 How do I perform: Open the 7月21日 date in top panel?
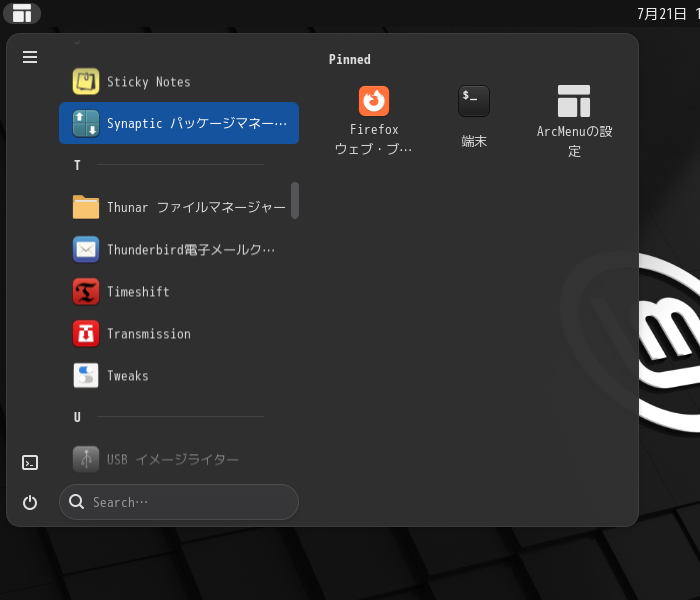click(661, 14)
